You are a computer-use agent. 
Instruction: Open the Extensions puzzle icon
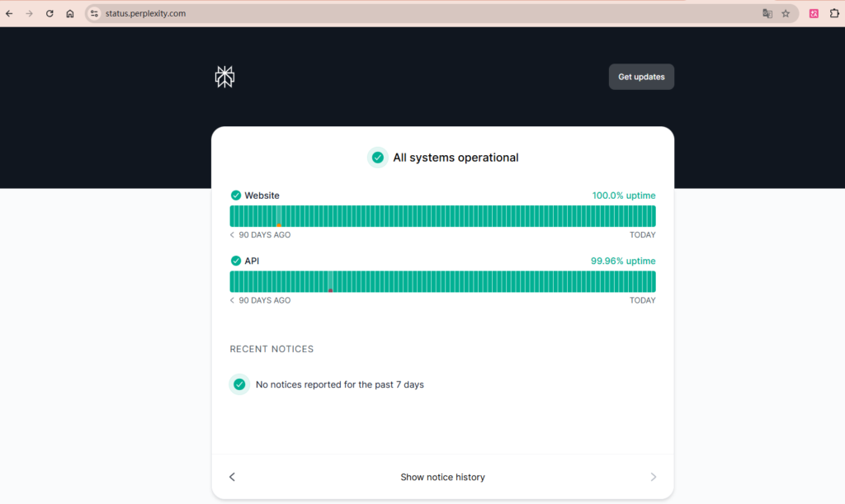(834, 13)
